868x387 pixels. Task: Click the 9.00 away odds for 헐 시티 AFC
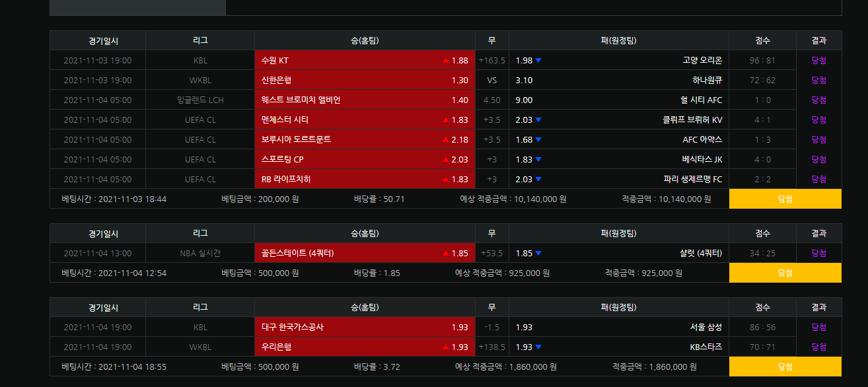point(524,100)
